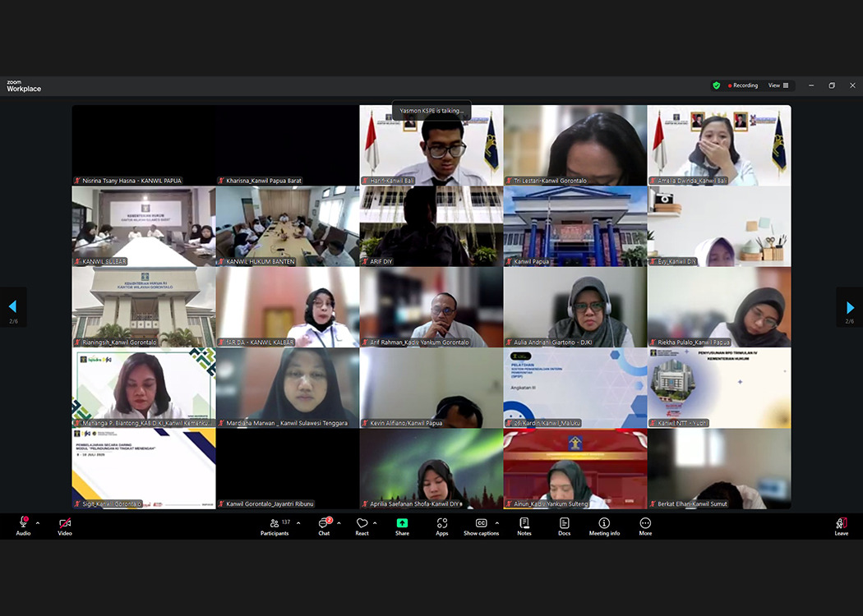This screenshot has height=616, width=863.
Task: Expand audio options arrow
Action: 38,523
